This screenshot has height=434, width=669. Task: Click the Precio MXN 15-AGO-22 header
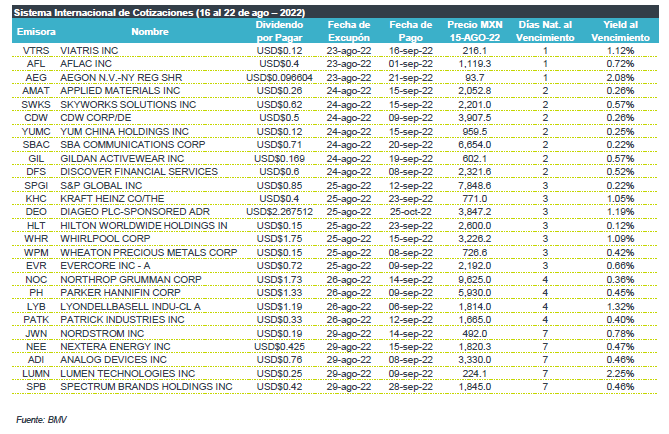(x=475, y=31)
